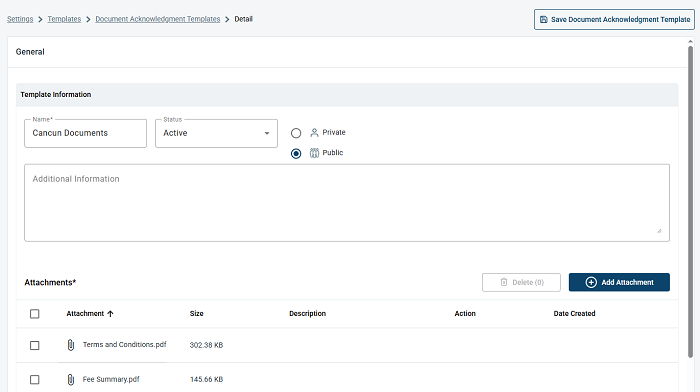The width and height of the screenshot is (700, 392).
Task: Click the ascending sort arrow on Attachment column
Action: point(110,314)
